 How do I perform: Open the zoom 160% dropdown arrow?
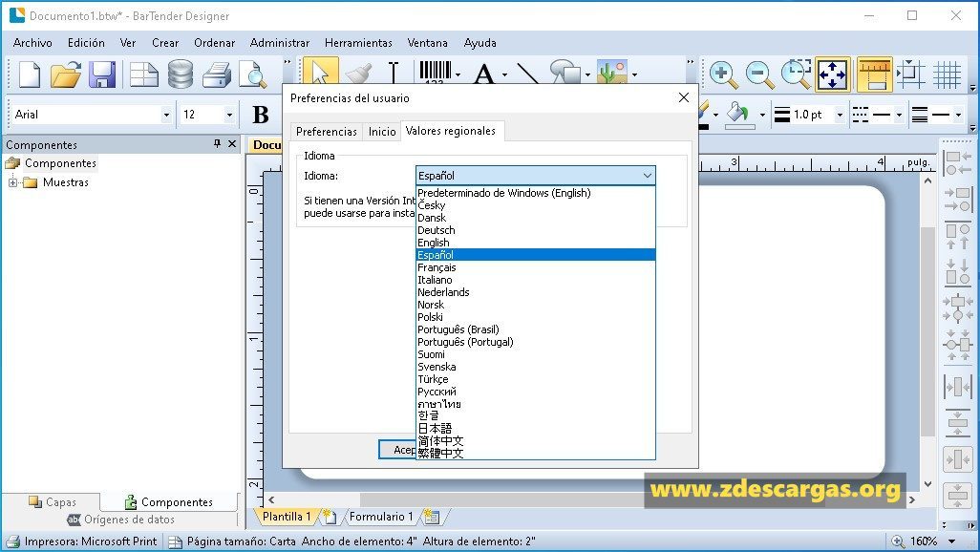click(952, 541)
